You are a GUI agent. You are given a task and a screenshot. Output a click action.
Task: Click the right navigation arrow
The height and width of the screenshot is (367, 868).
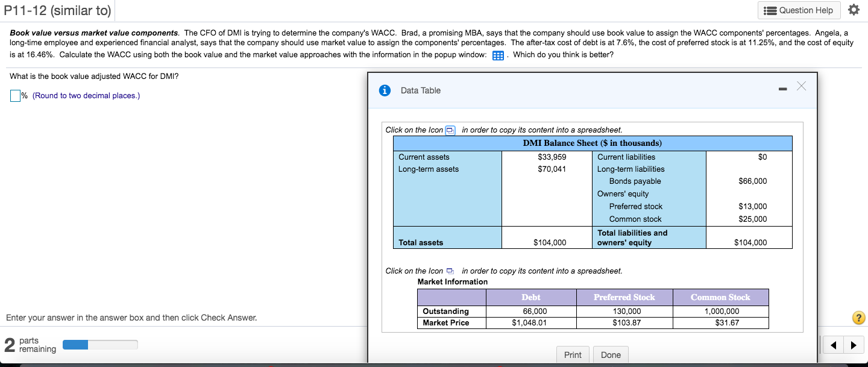tap(854, 345)
